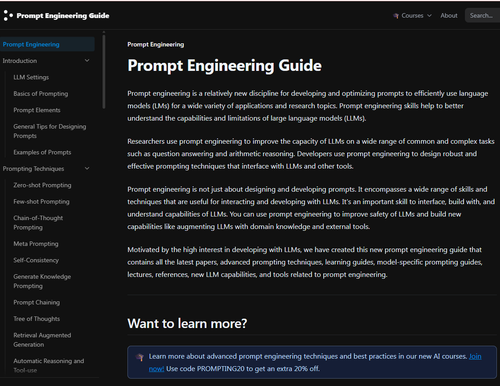The width and height of the screenshot is (500, 386).
Task: Open Self-Consistency page
Action: 36,260
